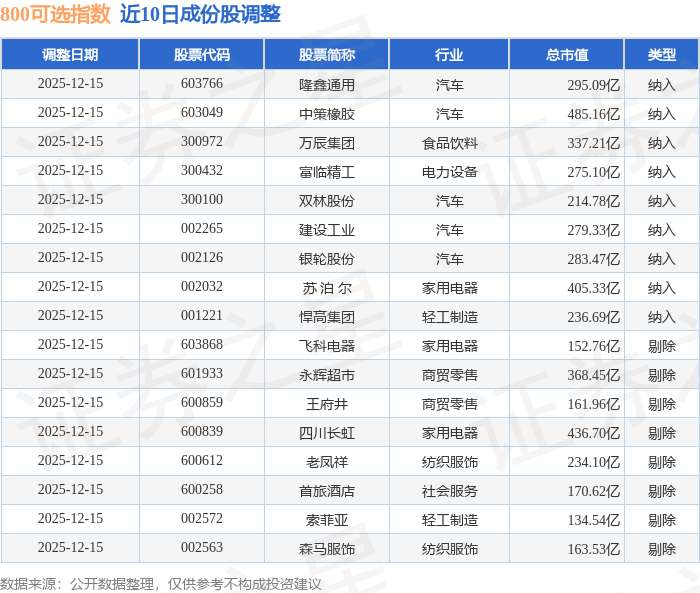Click stock name 索菲亚
700x593 pixels.
(x=327, y=520)
